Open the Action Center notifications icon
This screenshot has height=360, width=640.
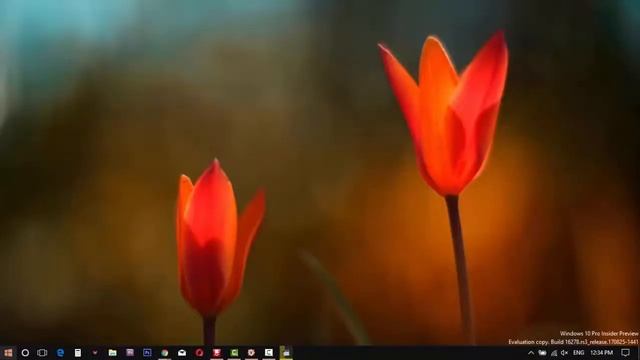[x=625, y=353]
